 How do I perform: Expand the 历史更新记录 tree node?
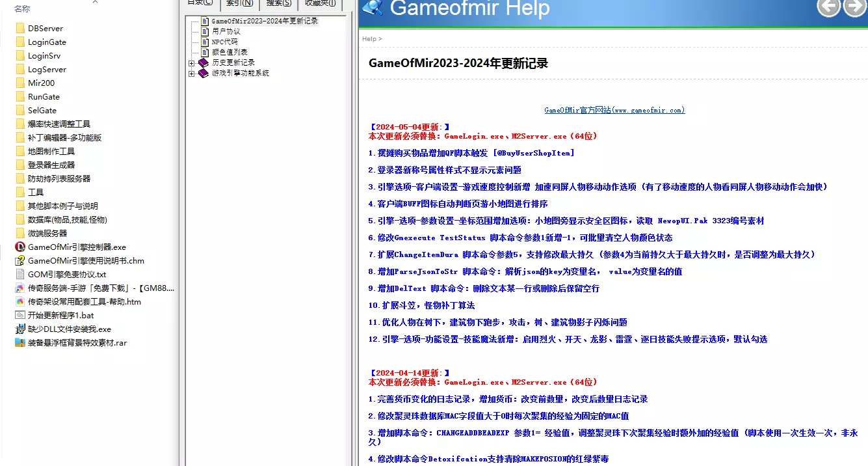point(192,63)
